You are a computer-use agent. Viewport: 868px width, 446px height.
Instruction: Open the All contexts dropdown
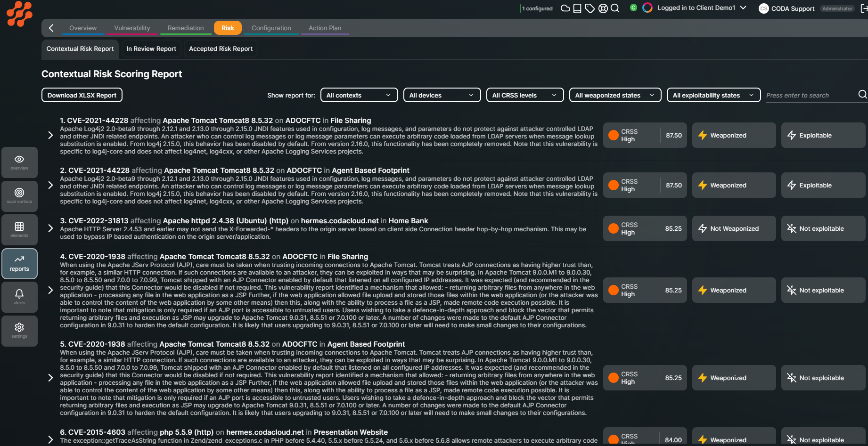point(359,95)
